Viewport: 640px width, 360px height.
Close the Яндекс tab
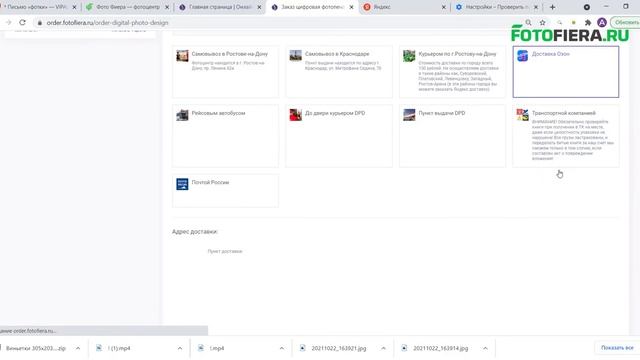coord(444,7)
